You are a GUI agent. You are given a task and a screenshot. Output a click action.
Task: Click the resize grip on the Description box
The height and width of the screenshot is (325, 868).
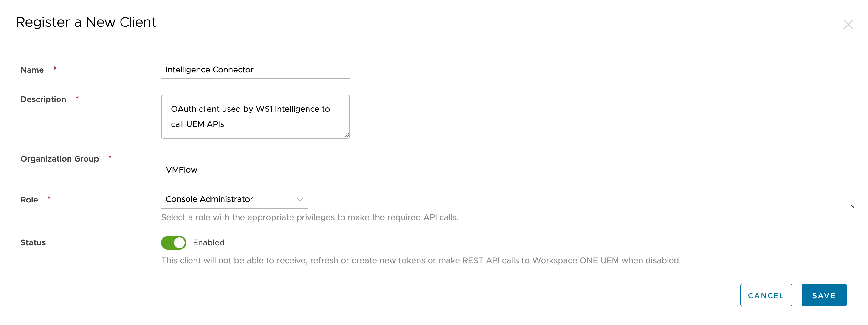tap(347, 136)
